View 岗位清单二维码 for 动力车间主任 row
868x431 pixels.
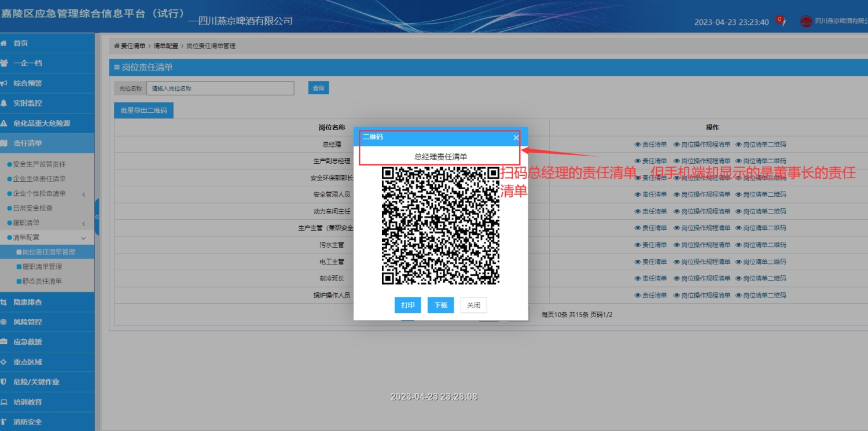coord(761,212)
